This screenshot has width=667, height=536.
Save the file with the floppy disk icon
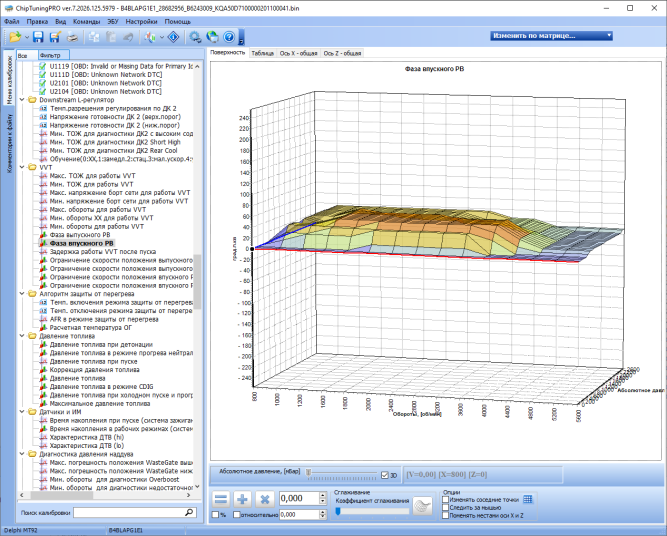point(38,37)
